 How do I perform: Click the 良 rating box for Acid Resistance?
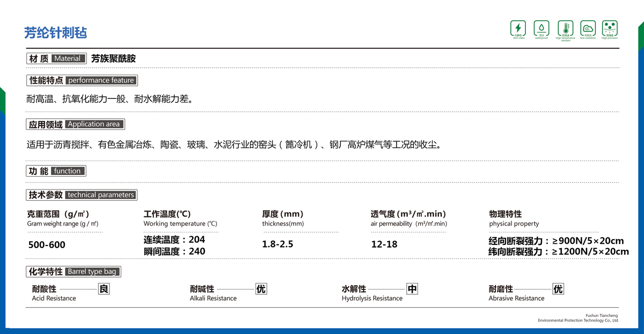pos(104,289)
